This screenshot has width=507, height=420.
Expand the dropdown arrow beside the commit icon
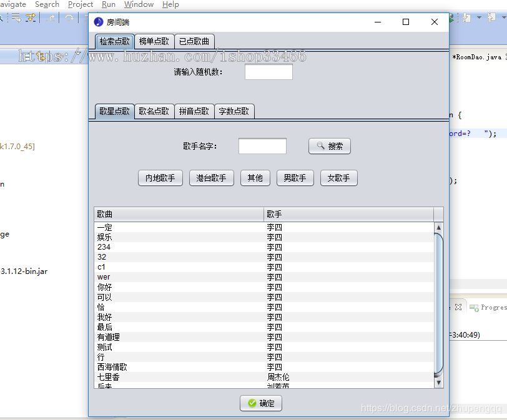point(504,17)
